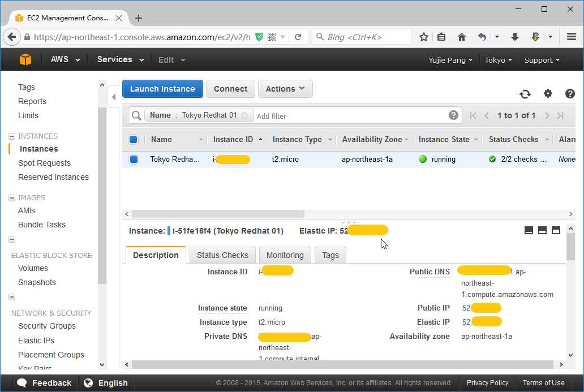Click the green shield security icon
Viewport: 584px width, 392px height.
(259, 37)
